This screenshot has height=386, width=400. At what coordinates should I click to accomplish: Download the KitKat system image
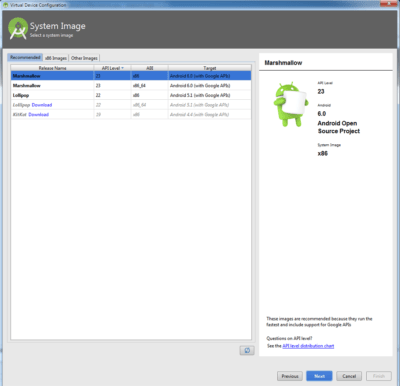(x=38, y=114)
